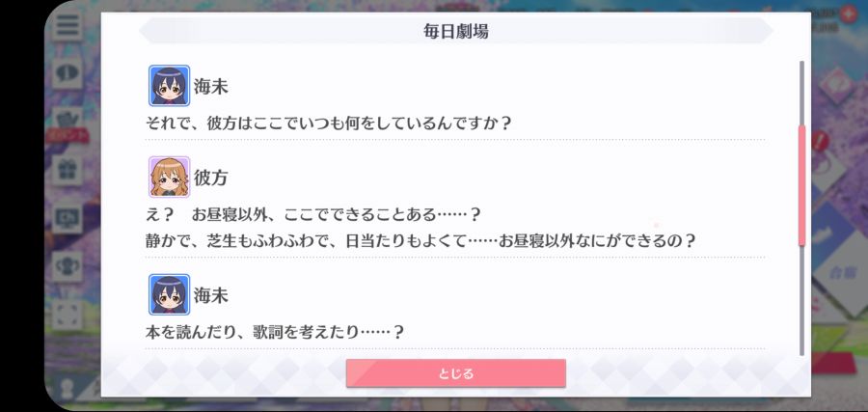This screenshot has width=868, height=412.
Task: Select first 海未 avatar portrait
Action: 170,86
